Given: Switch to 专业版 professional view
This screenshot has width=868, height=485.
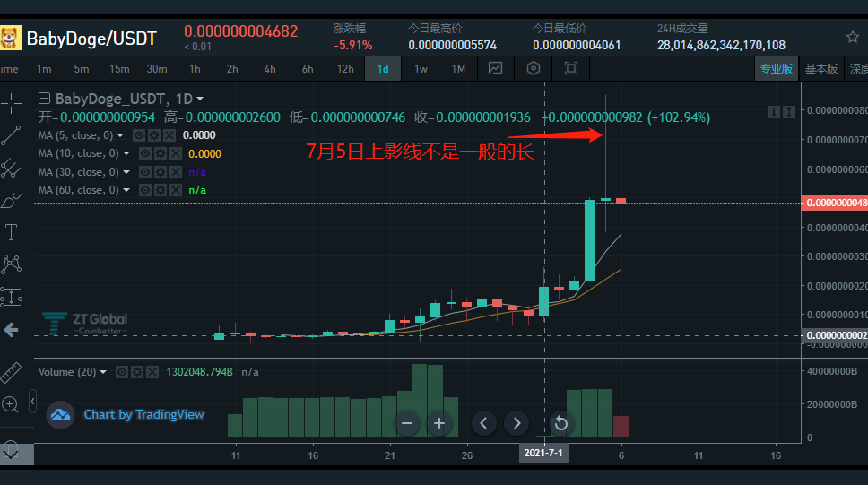Looking at the screenshot, I should pos(777,69).
